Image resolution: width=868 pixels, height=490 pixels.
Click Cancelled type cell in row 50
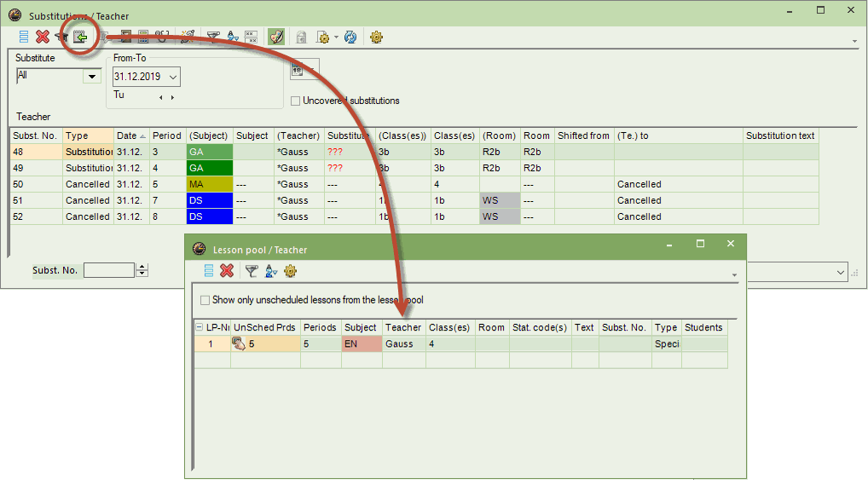click(x=88, y=184)
